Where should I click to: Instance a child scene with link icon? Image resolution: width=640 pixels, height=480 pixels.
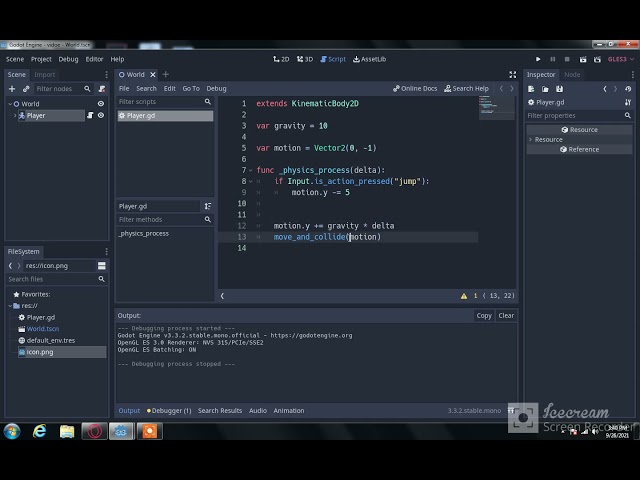[26, 89]
